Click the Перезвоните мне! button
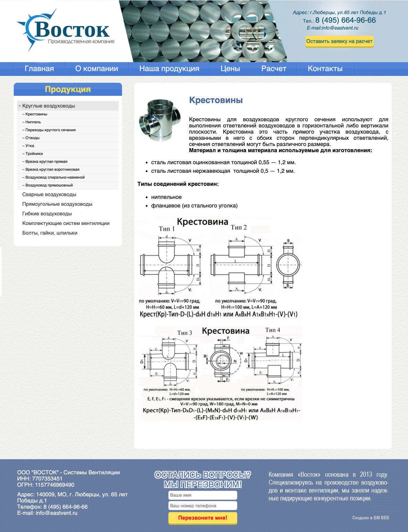Image resolution: width=408 pixels, height=532 pixels. pos(203,518)
